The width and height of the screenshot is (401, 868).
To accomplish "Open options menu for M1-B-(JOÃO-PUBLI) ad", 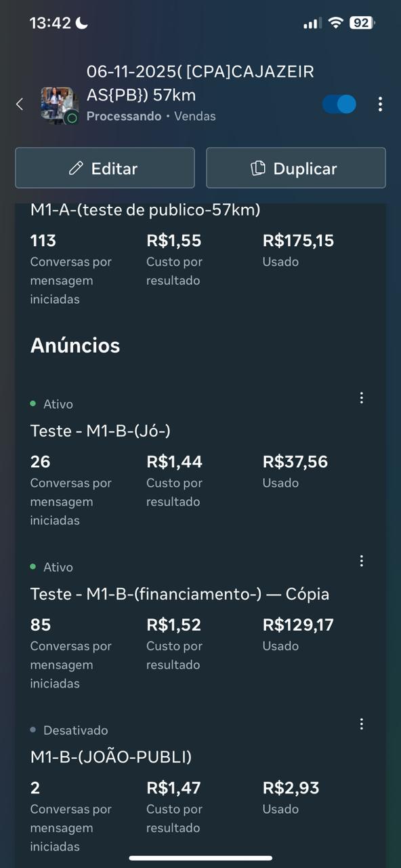I will coord(362,724).
